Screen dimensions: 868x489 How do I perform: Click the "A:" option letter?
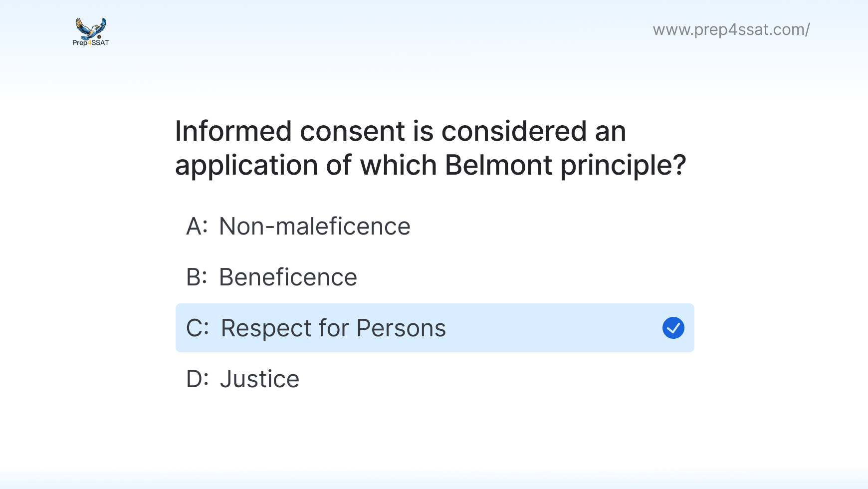click(197, 226)
